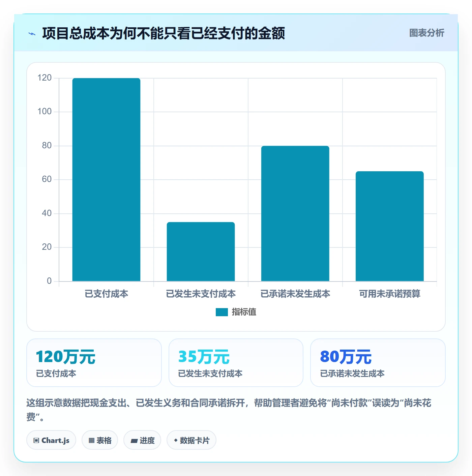Click the y-axis value 0
The width and height of the screenshot is (472, 476).
point(49,281)
